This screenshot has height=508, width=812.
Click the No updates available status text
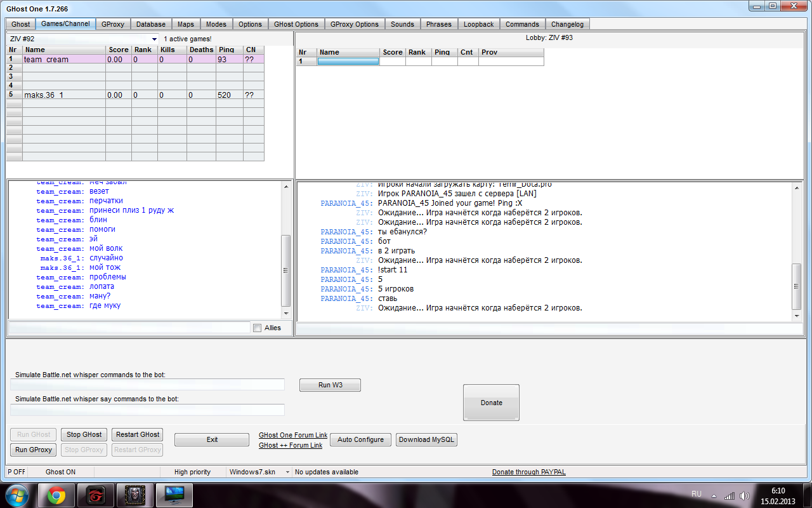pos(327,472)
